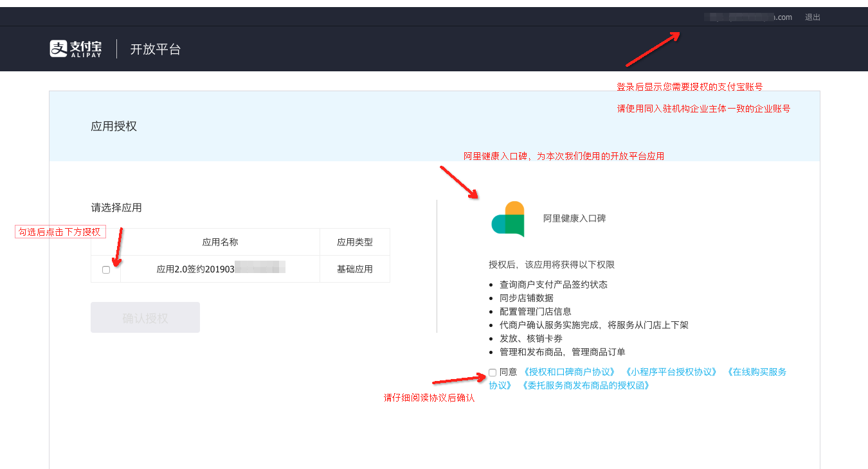Viewport: 868px width, 469px height.
Task: Click the 开放平台 header title
Action: point(156,49)
